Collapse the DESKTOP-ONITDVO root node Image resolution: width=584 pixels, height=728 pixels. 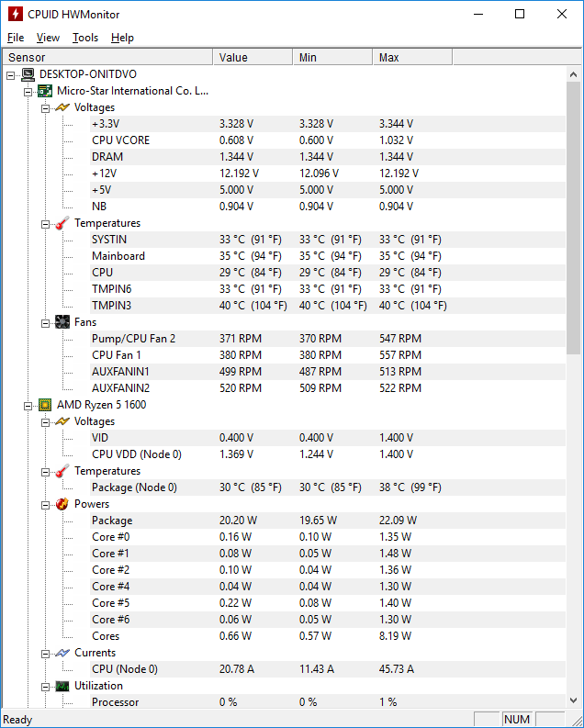tap(11, 74)
